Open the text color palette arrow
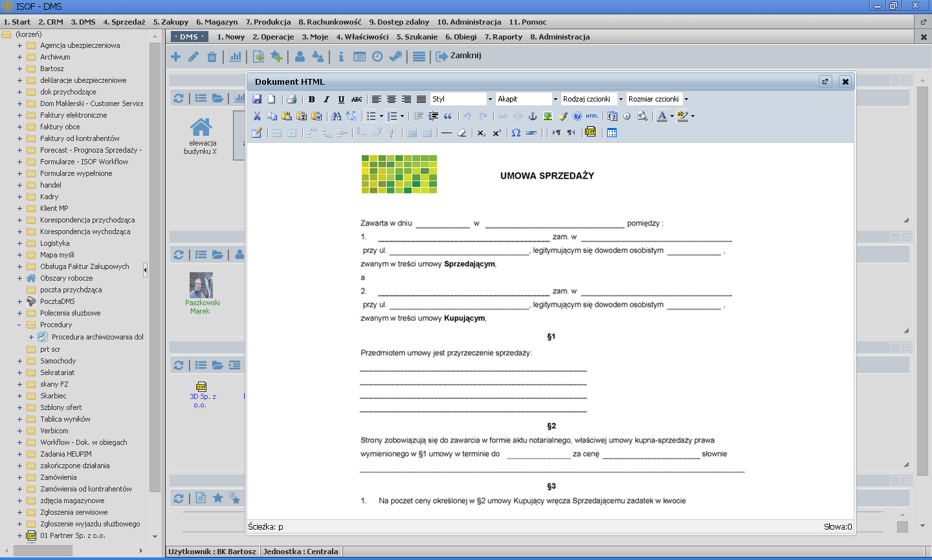This screenshot has height=560, width=932. coord(672,116)
